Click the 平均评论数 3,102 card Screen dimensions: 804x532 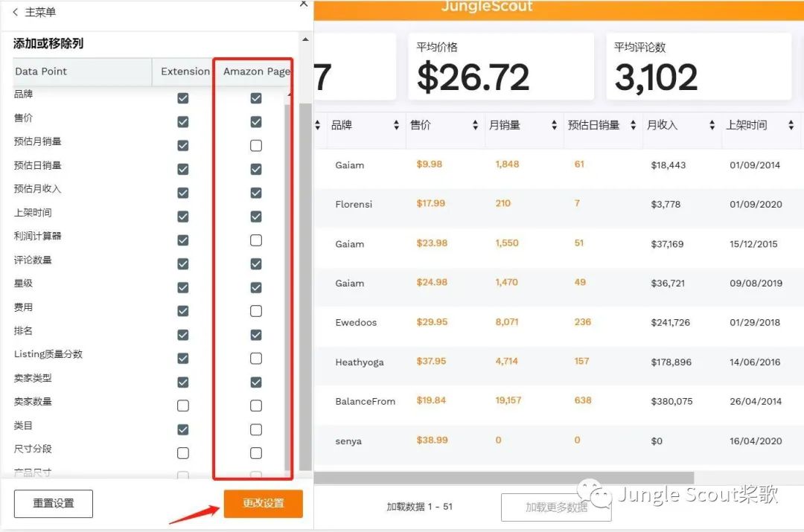[699, 67]
